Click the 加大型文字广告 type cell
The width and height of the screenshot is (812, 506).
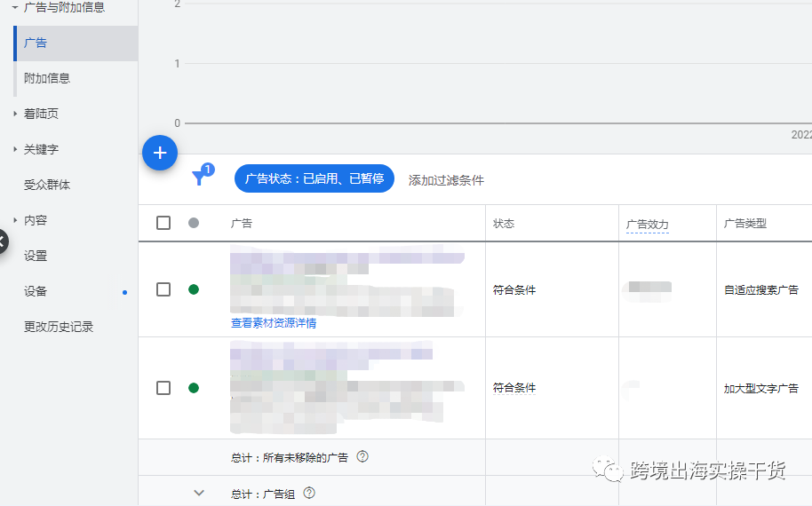pyautogui.click(x=761, y=388)
